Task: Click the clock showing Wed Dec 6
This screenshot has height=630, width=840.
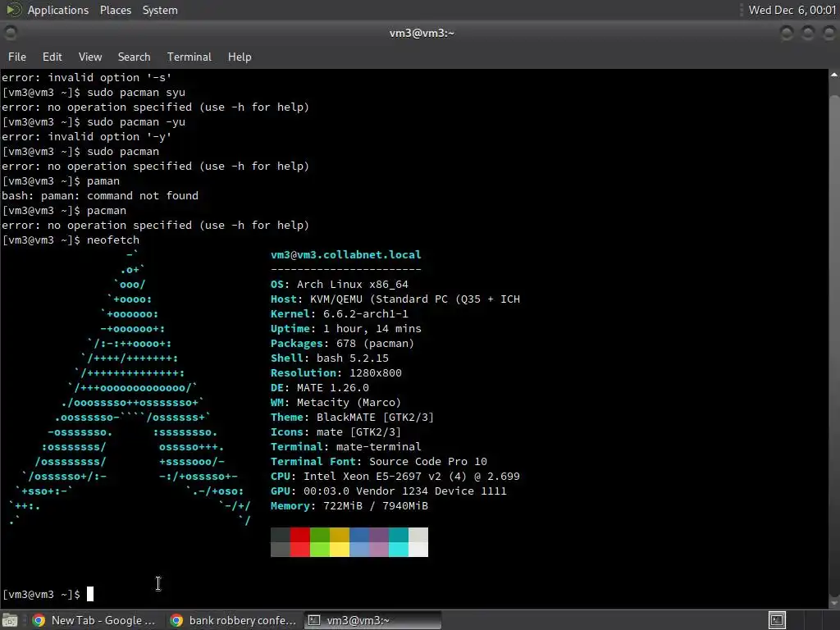Action: (x=792, y=10)
